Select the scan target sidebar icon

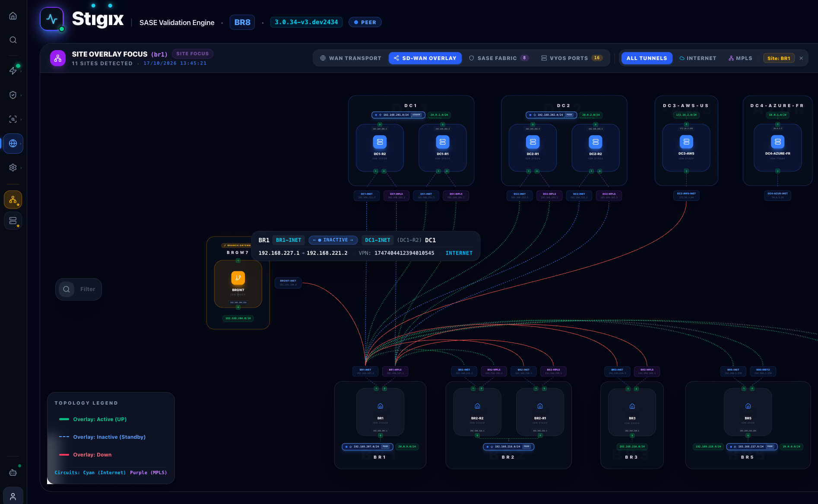13,119
